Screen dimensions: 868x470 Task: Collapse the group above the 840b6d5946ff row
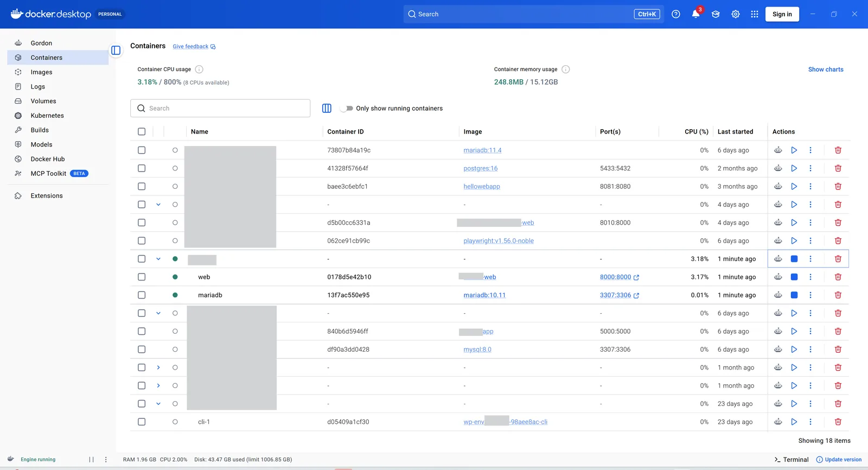pos(158,313)
